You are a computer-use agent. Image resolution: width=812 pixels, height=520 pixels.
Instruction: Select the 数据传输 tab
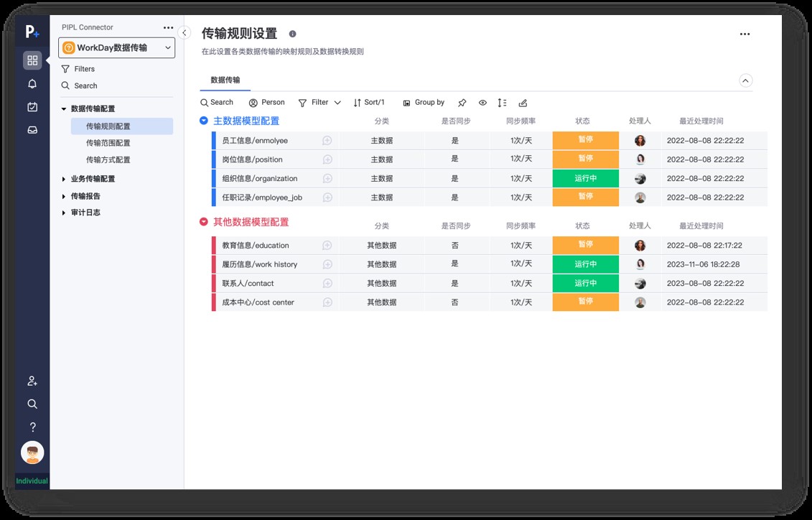[x=225, y=80]
